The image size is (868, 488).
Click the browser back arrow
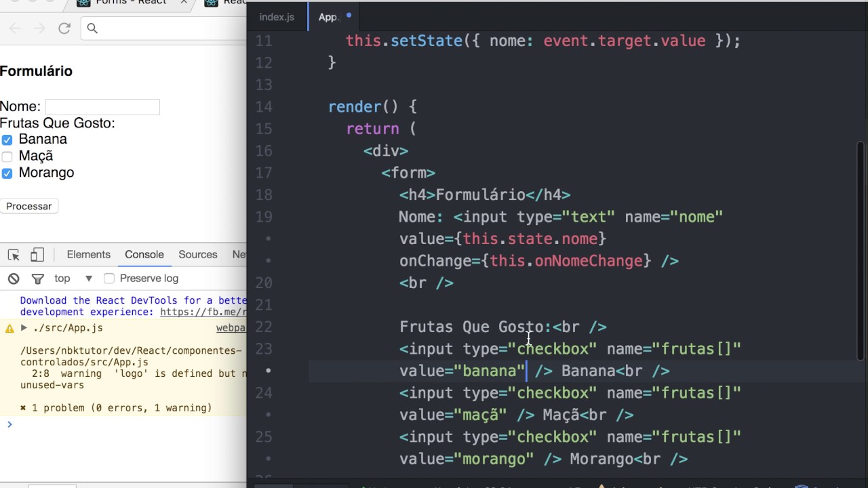pos(15,28)
